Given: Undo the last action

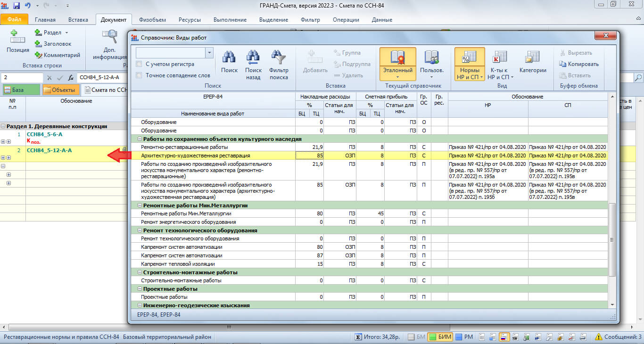Looking at the screenshot, I should tap(28, 6).
